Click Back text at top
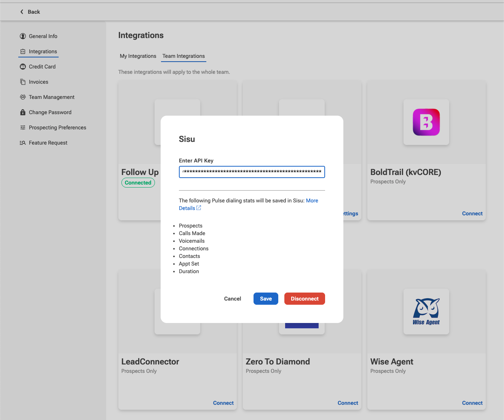The width and height of the screenshot is (504, 420). pos(34,12)
